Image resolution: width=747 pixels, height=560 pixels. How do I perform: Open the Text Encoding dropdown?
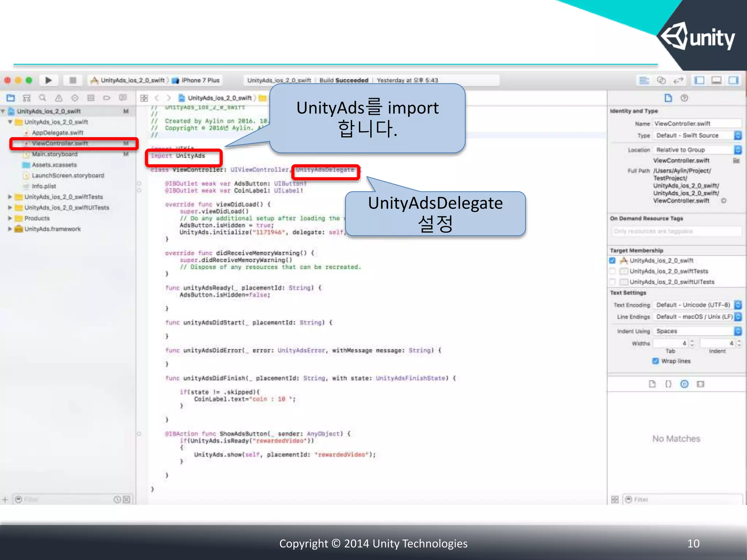tap(697, 305)
